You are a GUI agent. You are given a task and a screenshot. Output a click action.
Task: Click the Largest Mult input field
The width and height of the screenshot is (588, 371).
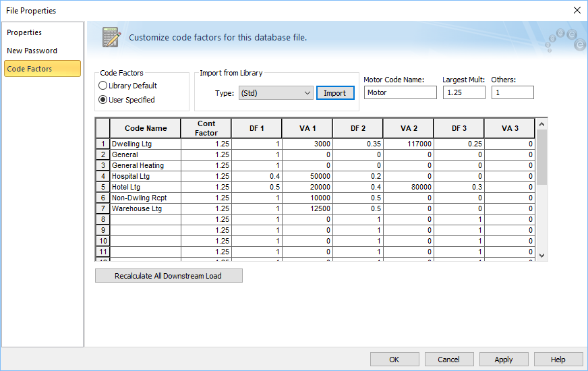click(463, 92)
